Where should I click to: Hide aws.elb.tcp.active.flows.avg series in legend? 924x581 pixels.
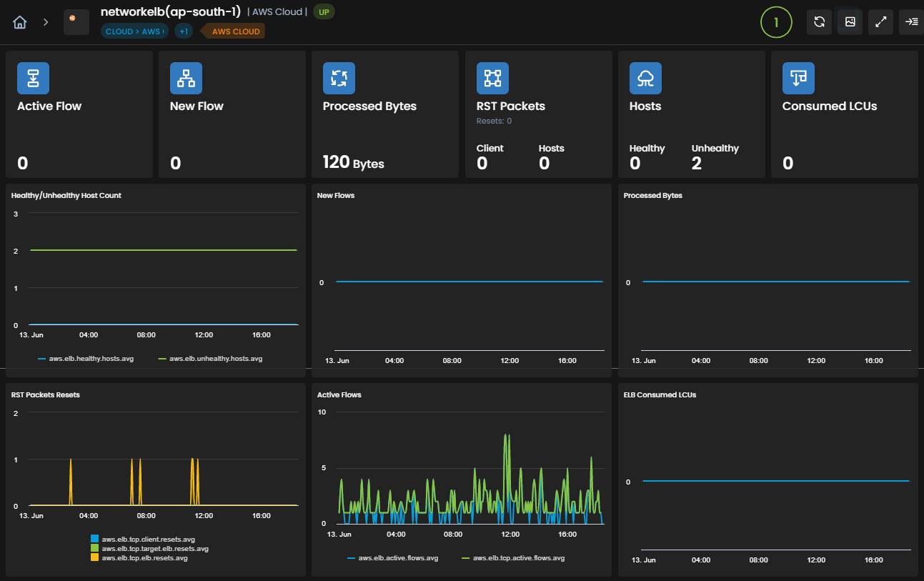pos(514,558)
